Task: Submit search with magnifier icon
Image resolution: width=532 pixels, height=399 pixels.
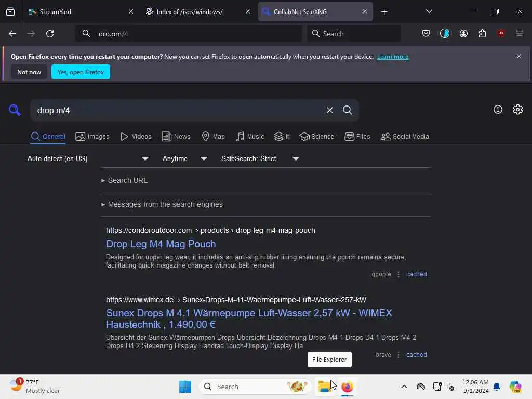Action: click(347, 110)
